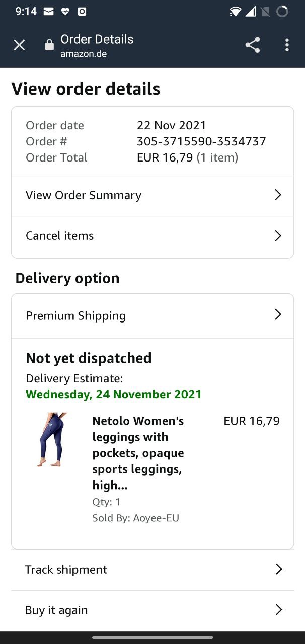This screenshot has width=305, height=644.
Task: Tap the heart health notification icon
Action: coord(65,11)
